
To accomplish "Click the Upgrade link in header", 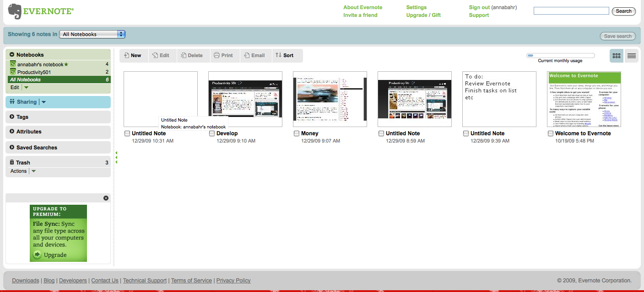I will [x=416, y=15].
